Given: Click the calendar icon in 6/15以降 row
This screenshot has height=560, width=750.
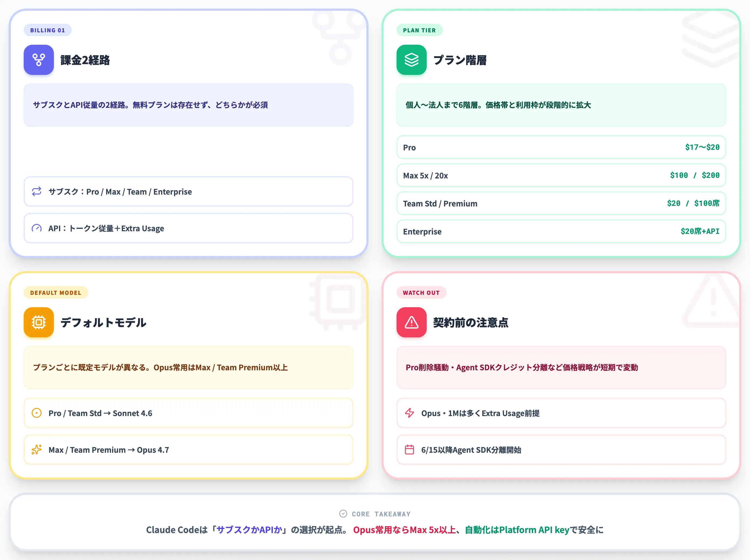Looking at the screenshot, I should pyautogui.click(x=409, y=450).
